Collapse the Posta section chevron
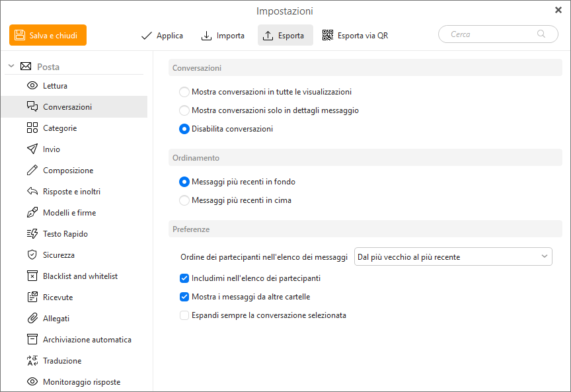 click(11, 66)
